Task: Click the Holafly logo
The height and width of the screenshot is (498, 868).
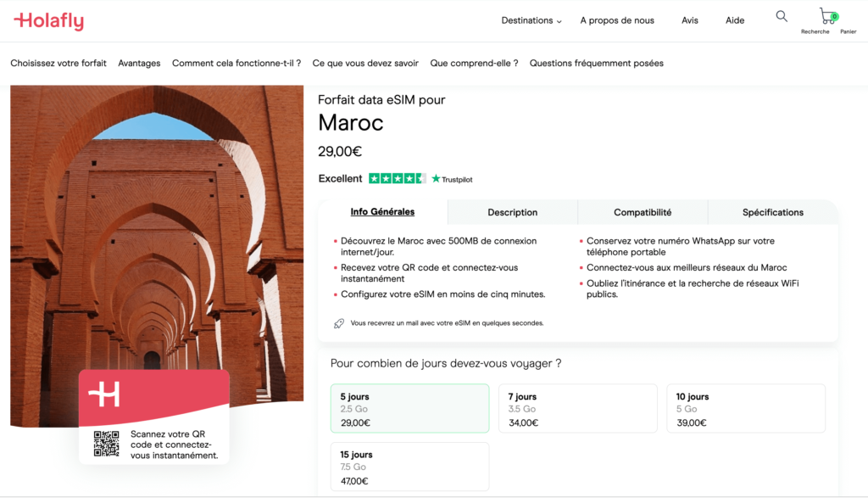Action: [x=48, y=21]
